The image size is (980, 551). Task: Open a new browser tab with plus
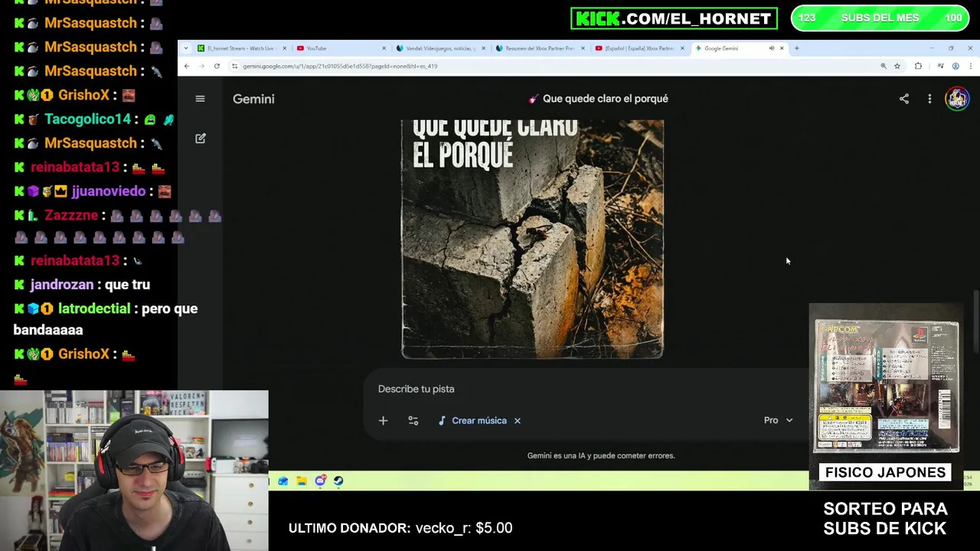pos(796,48)
